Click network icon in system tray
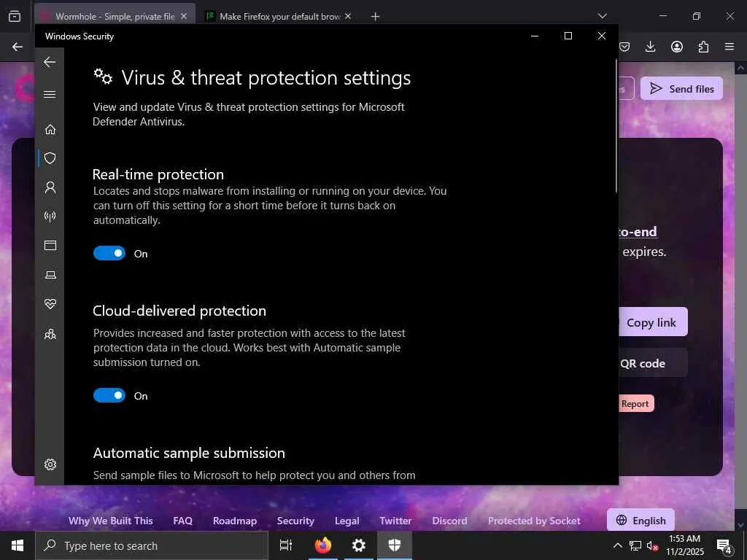This screenshot has width=747, height=560. [635, 545]
